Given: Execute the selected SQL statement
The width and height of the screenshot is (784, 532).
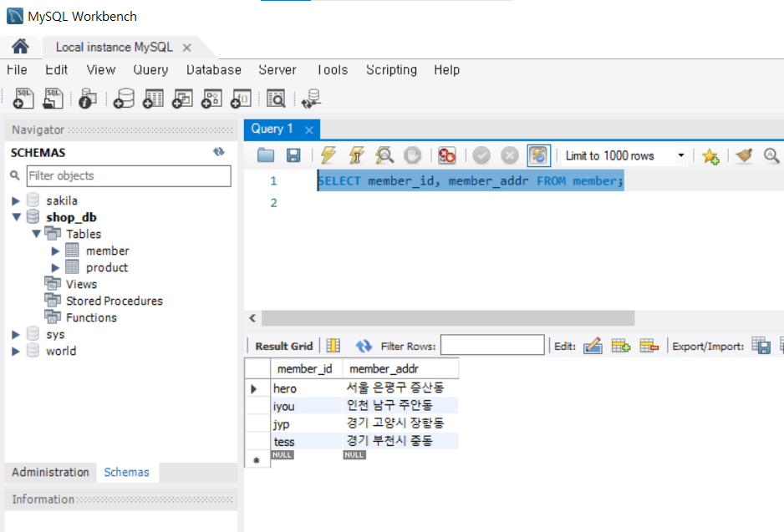Looking at the screenshot, I should pyautogui.click(x=328, y=155).
